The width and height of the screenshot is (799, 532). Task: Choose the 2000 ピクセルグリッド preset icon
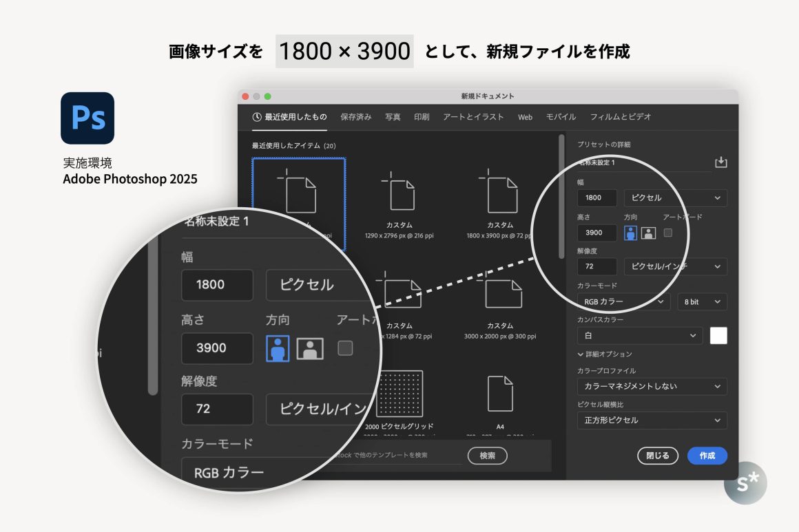coord(399,394)
